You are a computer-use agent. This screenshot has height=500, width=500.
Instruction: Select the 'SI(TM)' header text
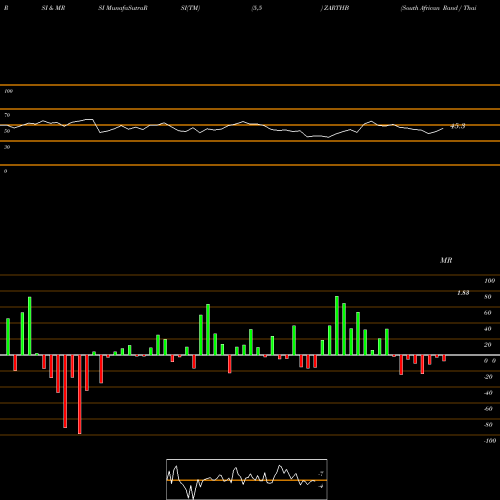click(x=190, y=8)
